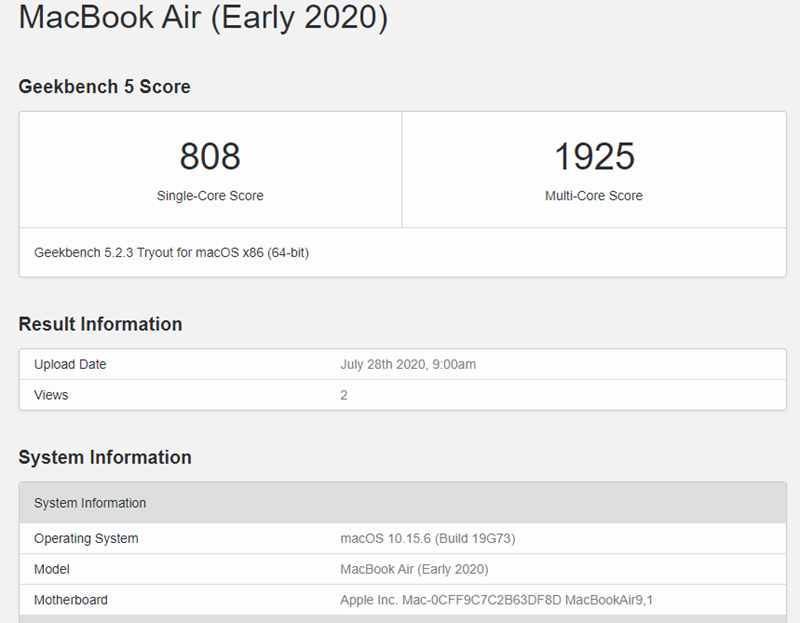Click the MacBook Air (Early 2020) page title
Screen dimensions: 800x623
pos(203,18)
